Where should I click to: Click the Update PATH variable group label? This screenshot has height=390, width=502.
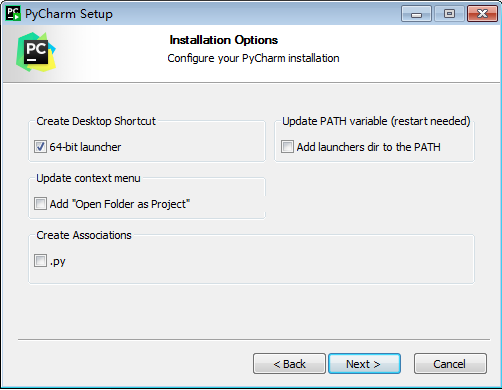pyautogui.click(x=376, y=121)
